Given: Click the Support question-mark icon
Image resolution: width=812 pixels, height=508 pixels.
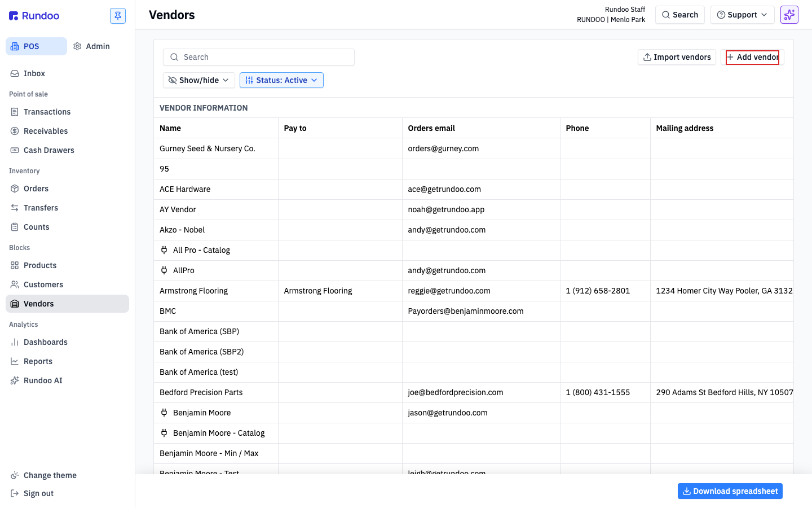Looking at the screenshot, I should coord(721,15).
